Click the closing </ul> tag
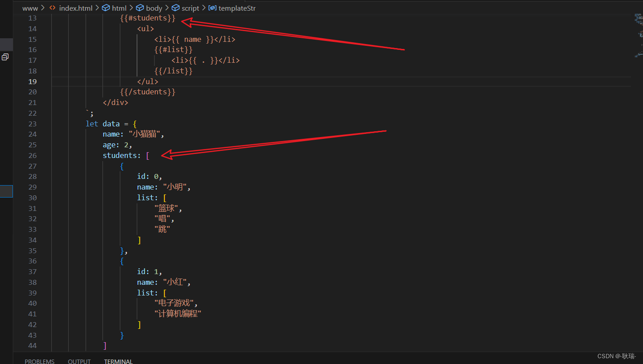 tap(148, 81)
